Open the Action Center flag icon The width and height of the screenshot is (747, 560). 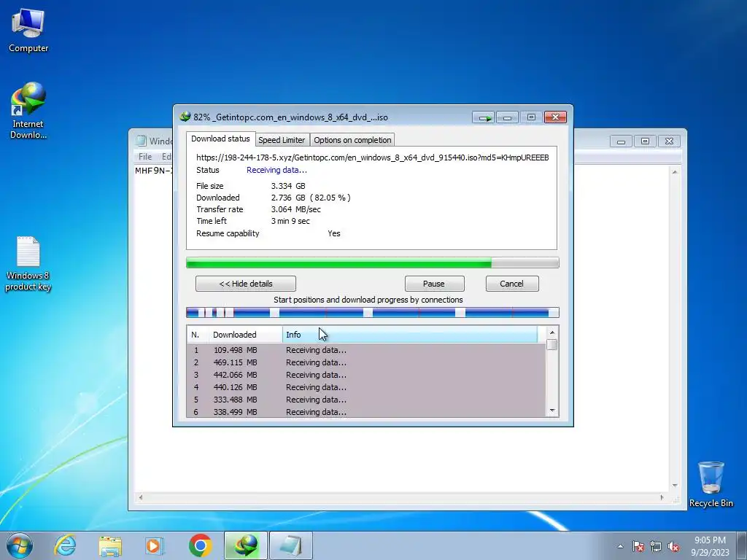pos(638,547)
